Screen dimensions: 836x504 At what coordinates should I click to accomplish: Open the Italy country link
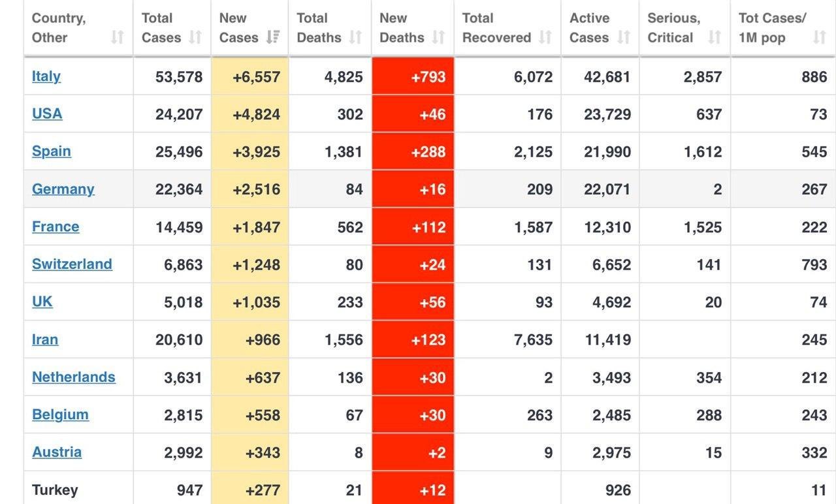(46, 76)
